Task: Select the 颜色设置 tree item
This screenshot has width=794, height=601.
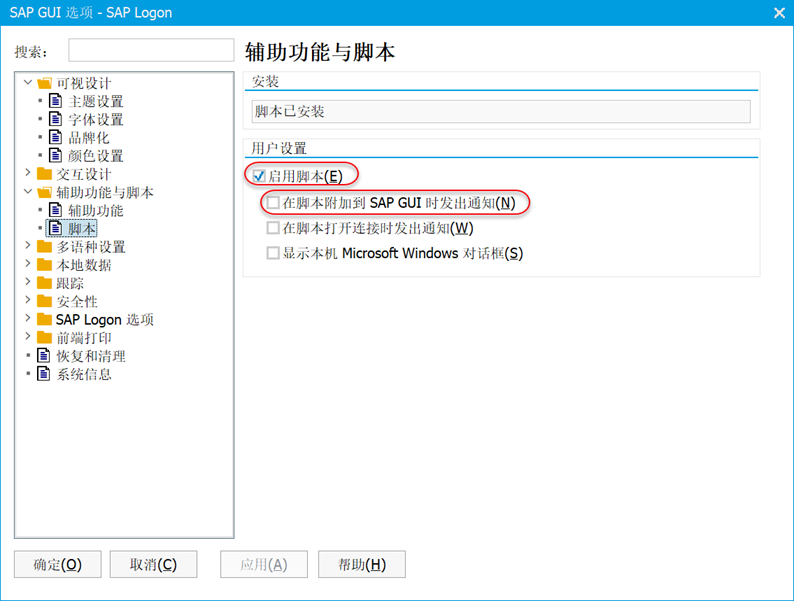Action: point(96,156)
